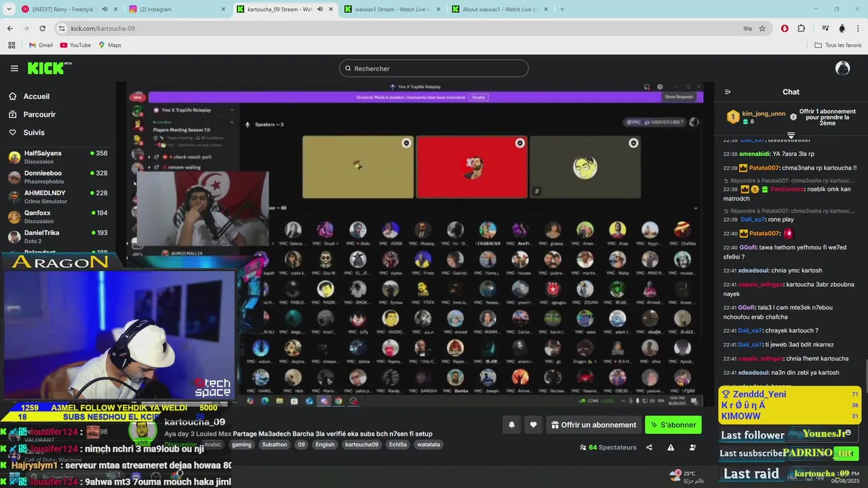Open the apps grid in bookmarks bar
The height and width of the screenshot is (488, 868).
(12, 45)
